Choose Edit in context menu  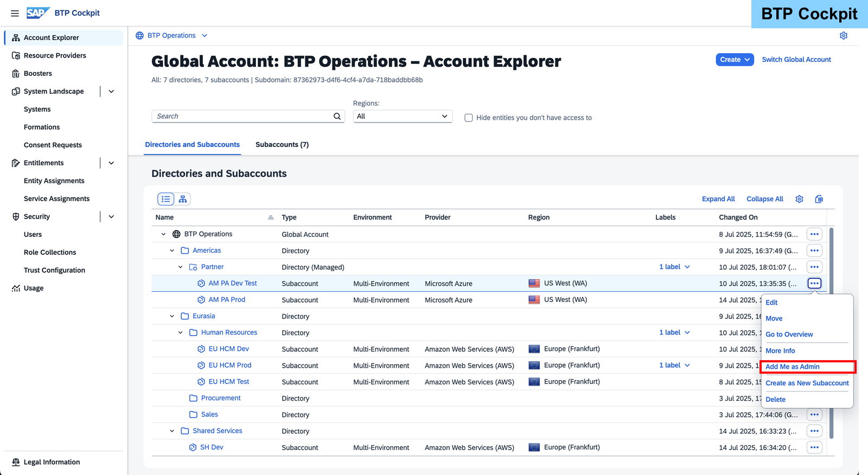click(771, 303)
